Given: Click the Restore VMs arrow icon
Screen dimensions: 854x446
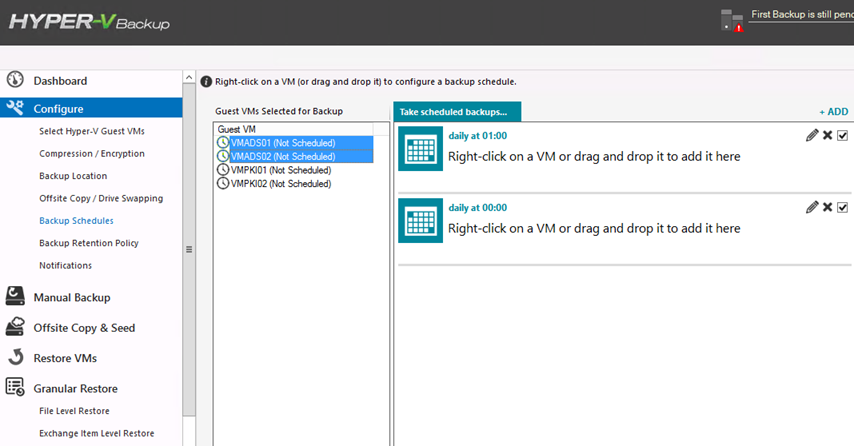Looking at the screenshot, I should (x=16, y=357).
